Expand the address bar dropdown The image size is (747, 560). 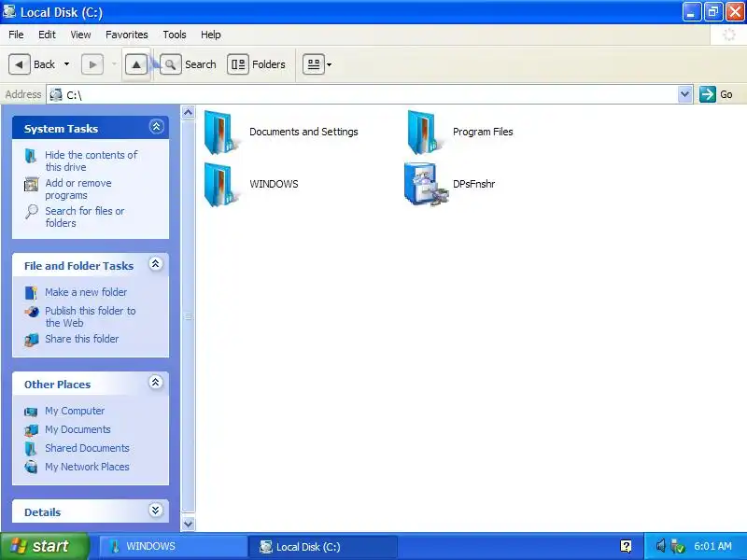point(684,94)
